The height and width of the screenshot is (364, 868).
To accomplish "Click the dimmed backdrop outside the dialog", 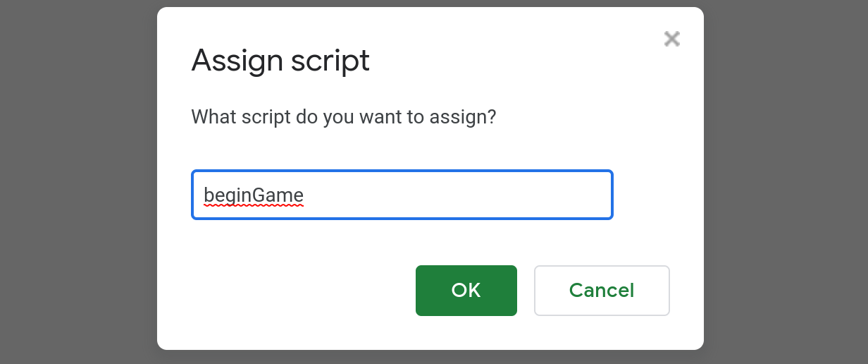I will click(77, 182).
